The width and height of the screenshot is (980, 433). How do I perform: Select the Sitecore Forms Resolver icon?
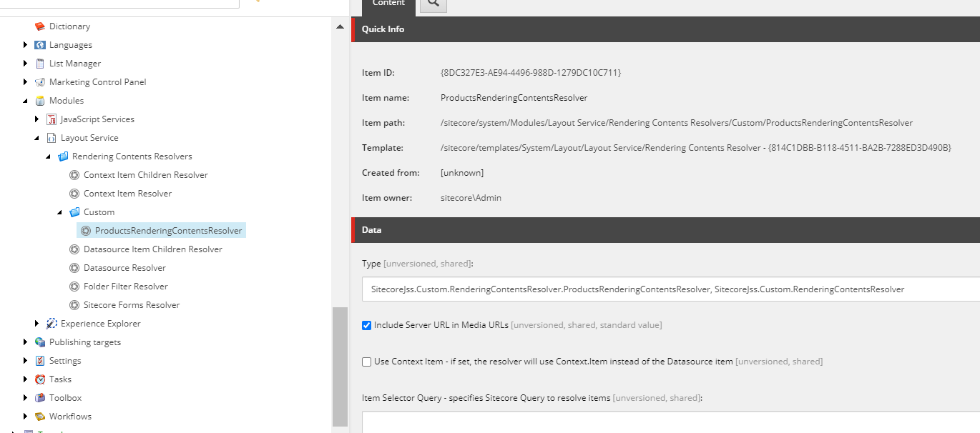tap(74, 304)
